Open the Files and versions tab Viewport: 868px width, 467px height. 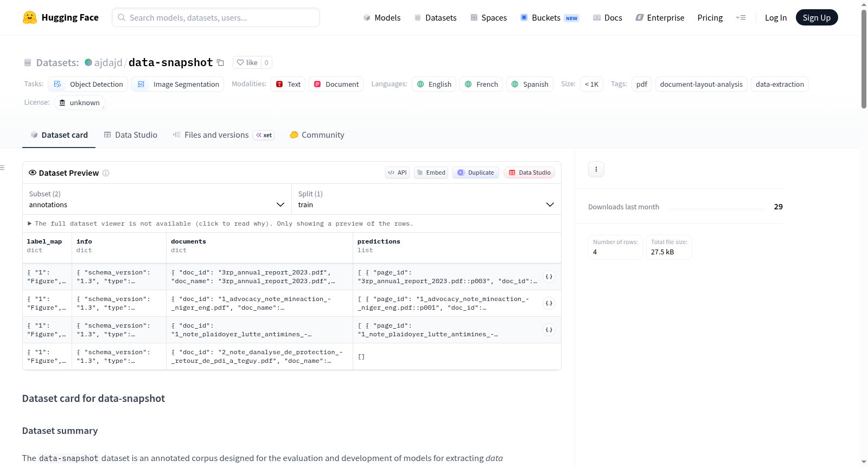coord(224,135)
